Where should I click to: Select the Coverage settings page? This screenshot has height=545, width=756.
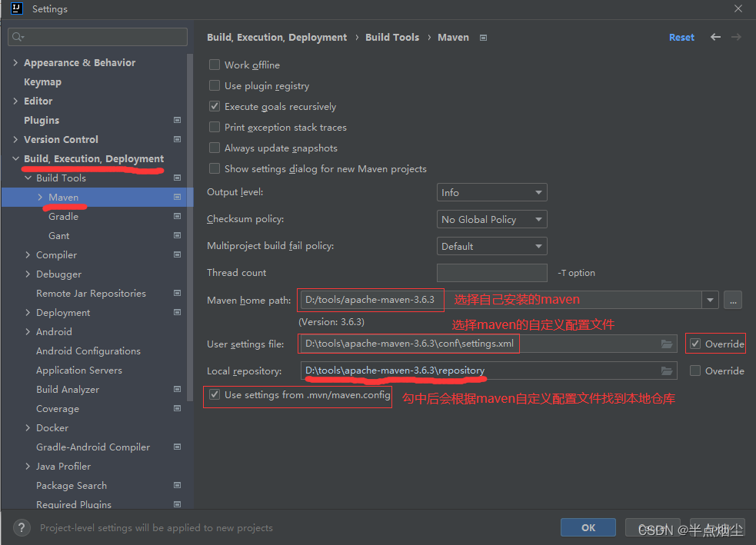(58, 409)
